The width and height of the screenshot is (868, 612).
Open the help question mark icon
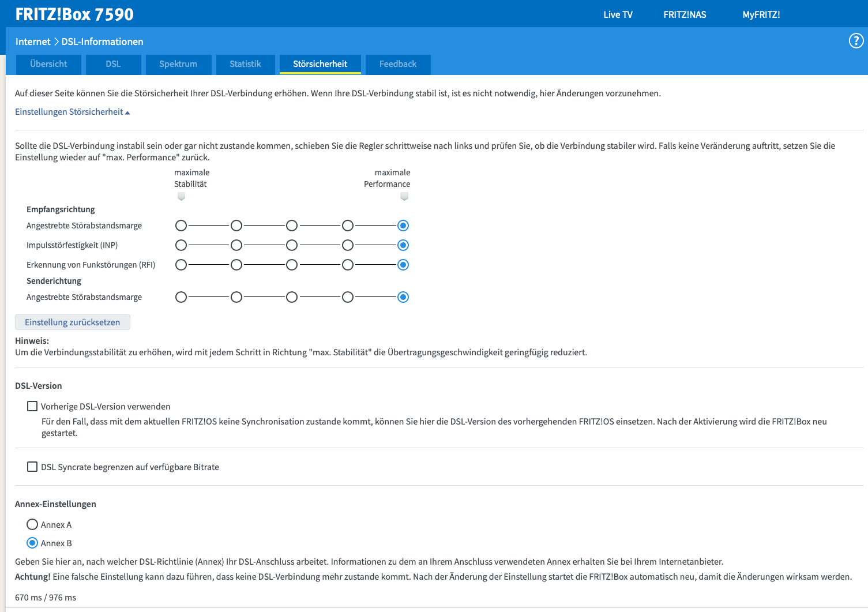856,41
